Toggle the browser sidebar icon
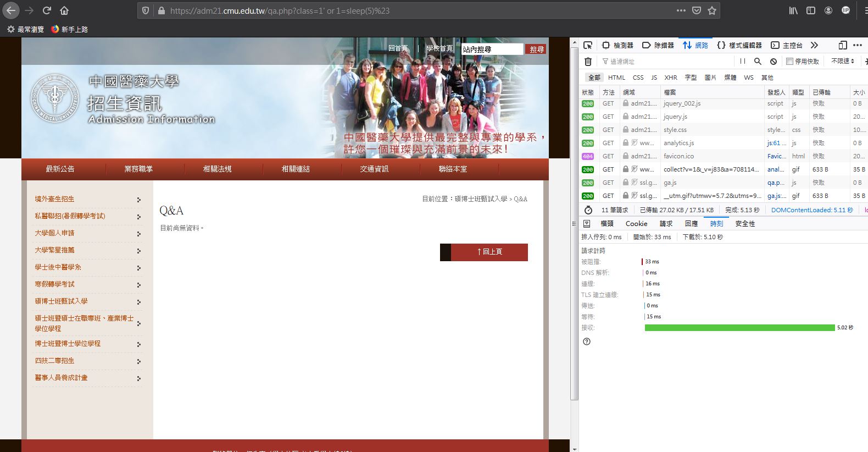Viewport: 868px width, 452px height. [811, 10]
